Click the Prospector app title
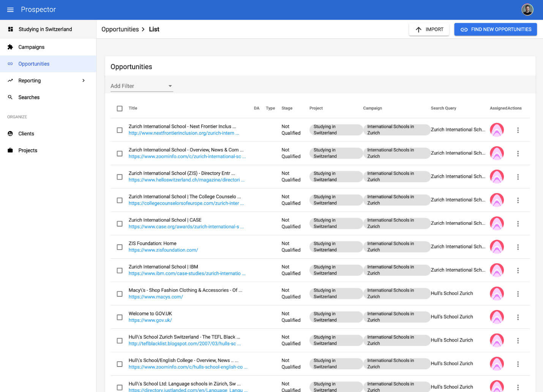 pyautogui.click(x=38, y=9)
